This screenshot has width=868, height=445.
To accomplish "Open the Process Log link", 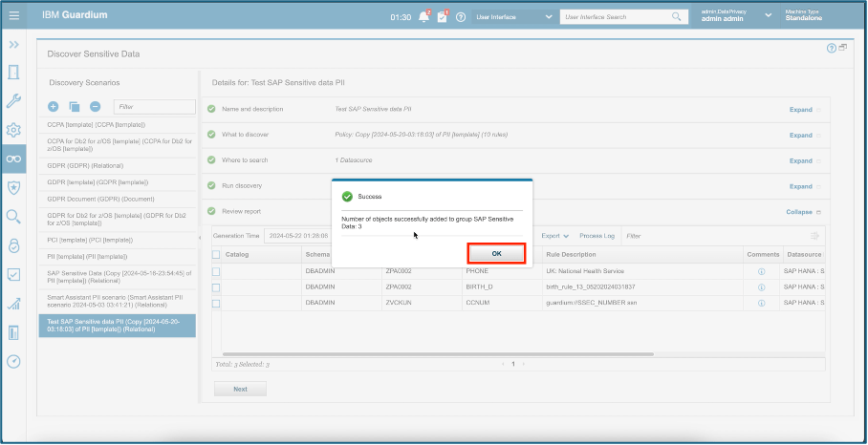I will click(x=597, y=236).
